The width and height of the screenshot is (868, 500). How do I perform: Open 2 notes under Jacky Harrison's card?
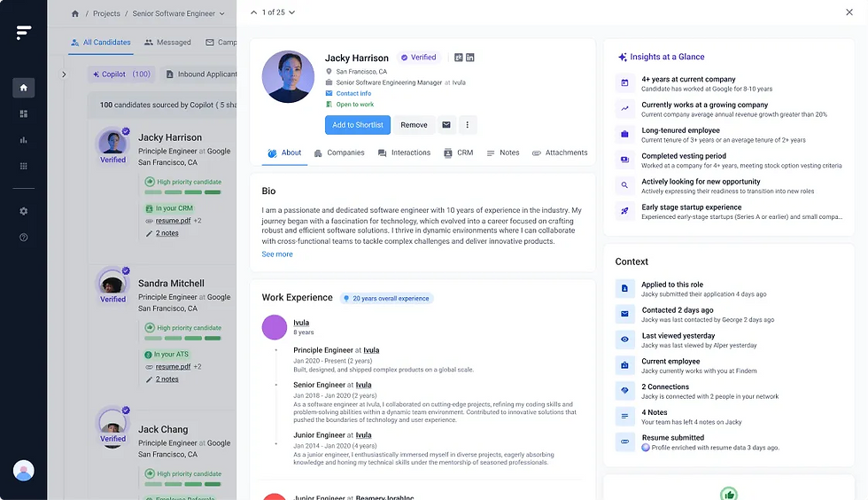coord(167,233)
